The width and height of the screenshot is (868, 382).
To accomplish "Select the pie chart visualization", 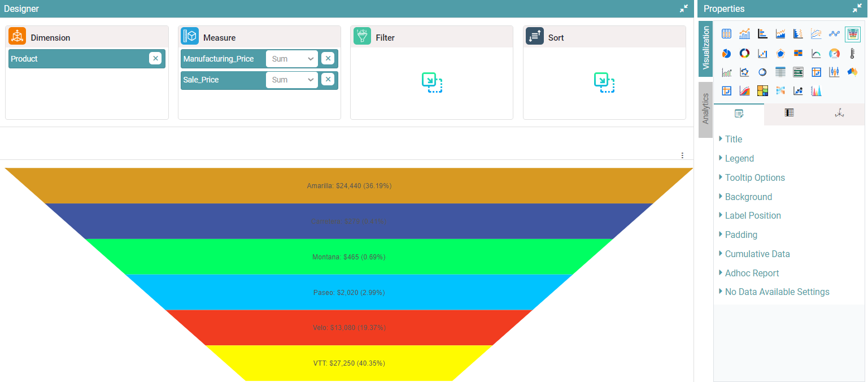I will 726,54.
